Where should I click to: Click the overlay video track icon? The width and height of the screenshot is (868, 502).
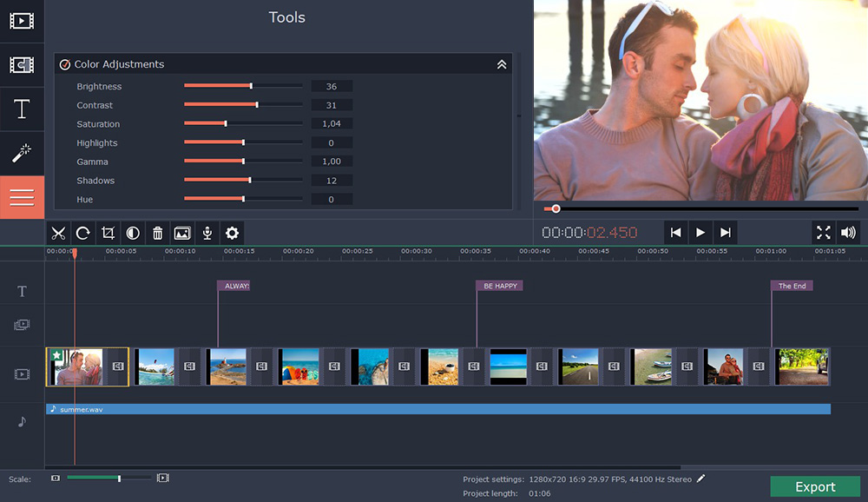(22, 325)
